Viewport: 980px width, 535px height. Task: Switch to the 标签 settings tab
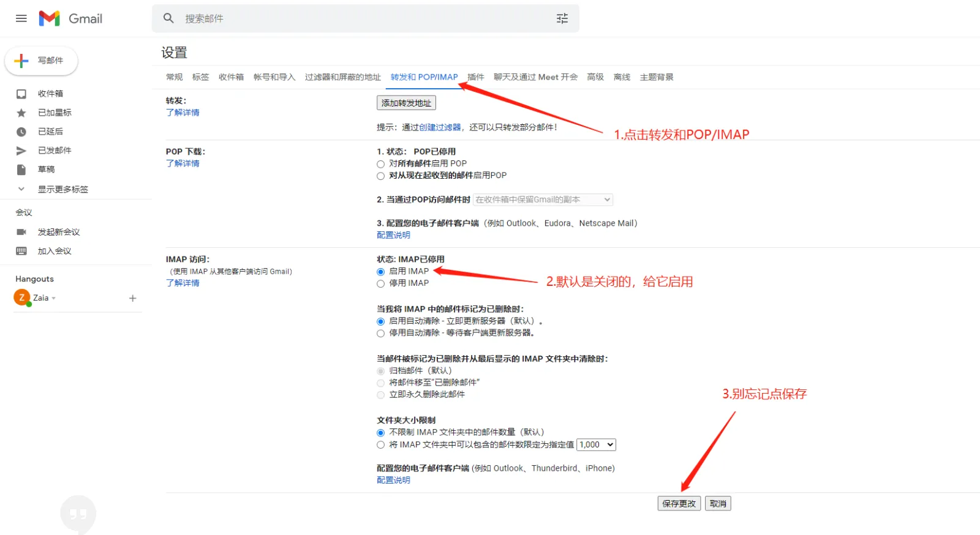click(x=200, y=77)
